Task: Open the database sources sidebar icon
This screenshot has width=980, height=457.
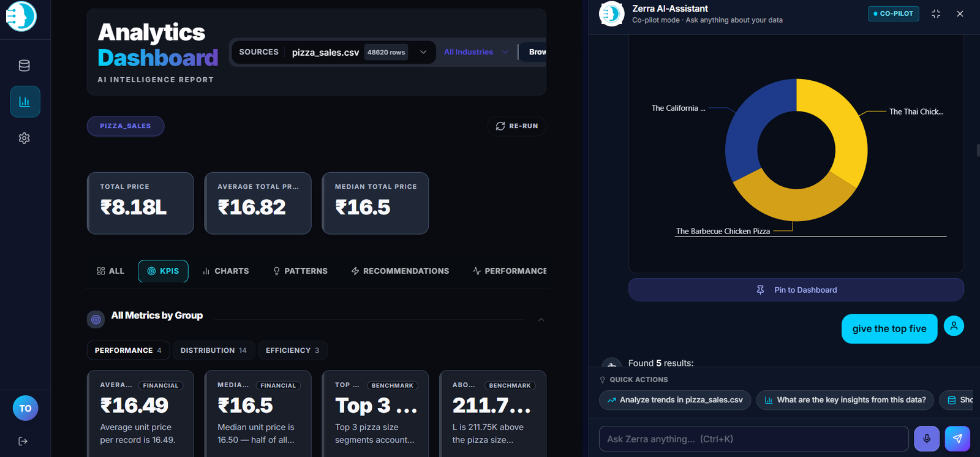Action: tap(24, 66)
